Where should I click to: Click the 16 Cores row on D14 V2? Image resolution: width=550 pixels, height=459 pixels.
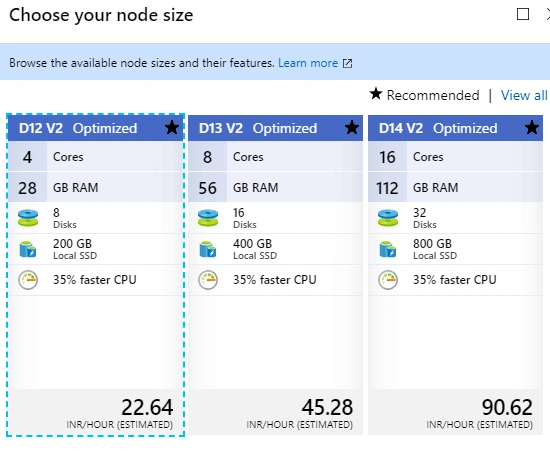tap(455, 157)
